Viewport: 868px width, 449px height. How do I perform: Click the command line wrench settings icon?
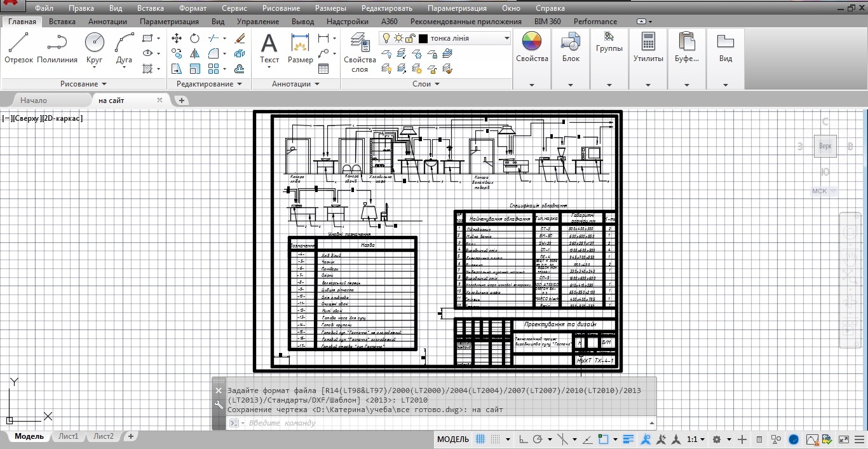pos(219,405)
